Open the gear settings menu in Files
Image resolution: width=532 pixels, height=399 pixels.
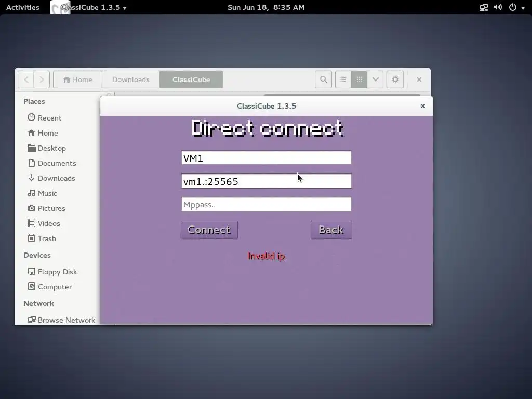click(395, 79)
